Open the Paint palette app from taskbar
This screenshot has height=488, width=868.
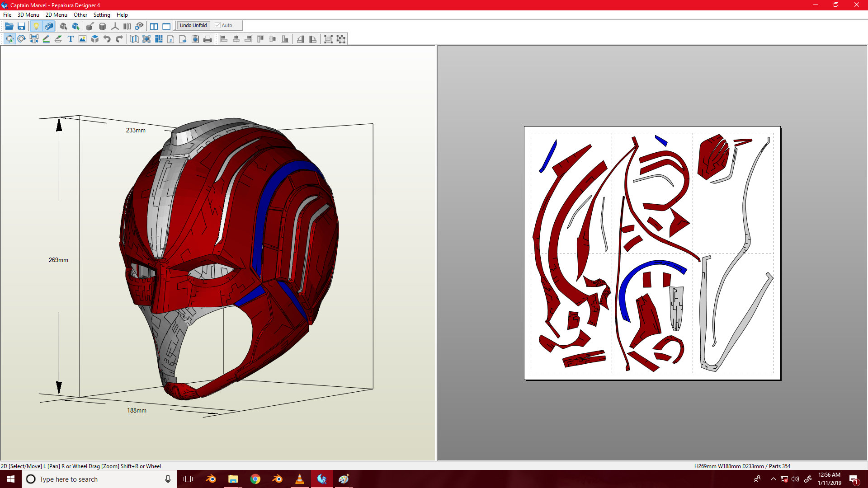(x=344, y=479)
